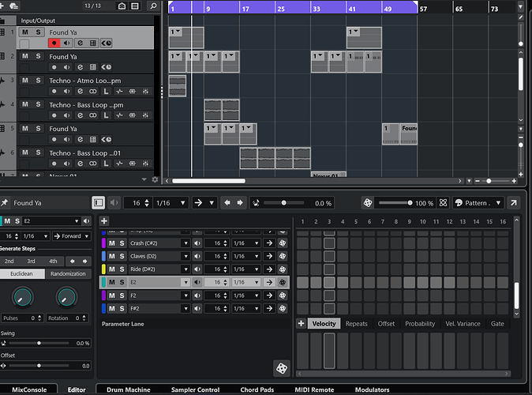
Task: Click bar 33 on the timeline ruler
Action: pyautogui.click(x=317, y=8)
